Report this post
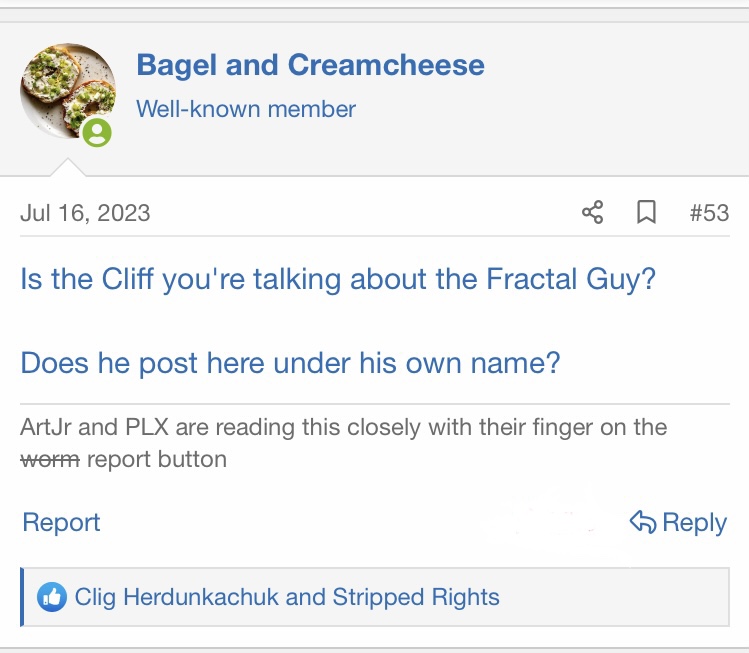The width and height of the screenshot is (749, 653). tap(61, 522)
